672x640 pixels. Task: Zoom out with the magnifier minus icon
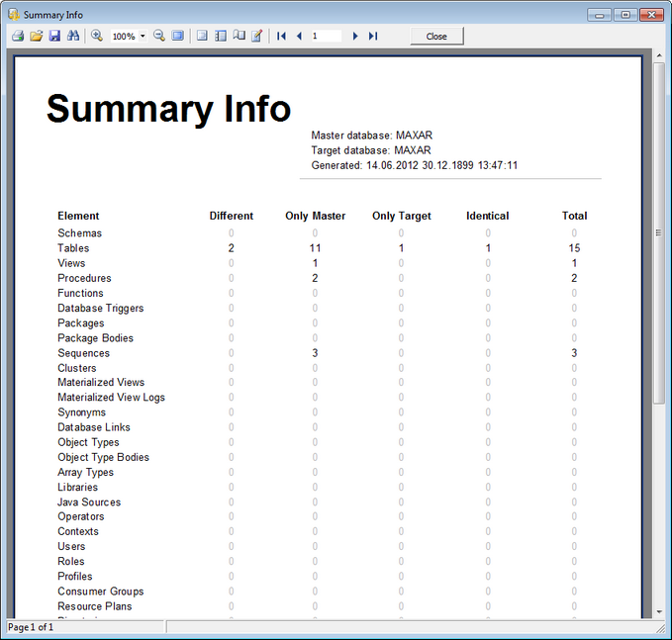pyautogui.click(x=159, y=36)
